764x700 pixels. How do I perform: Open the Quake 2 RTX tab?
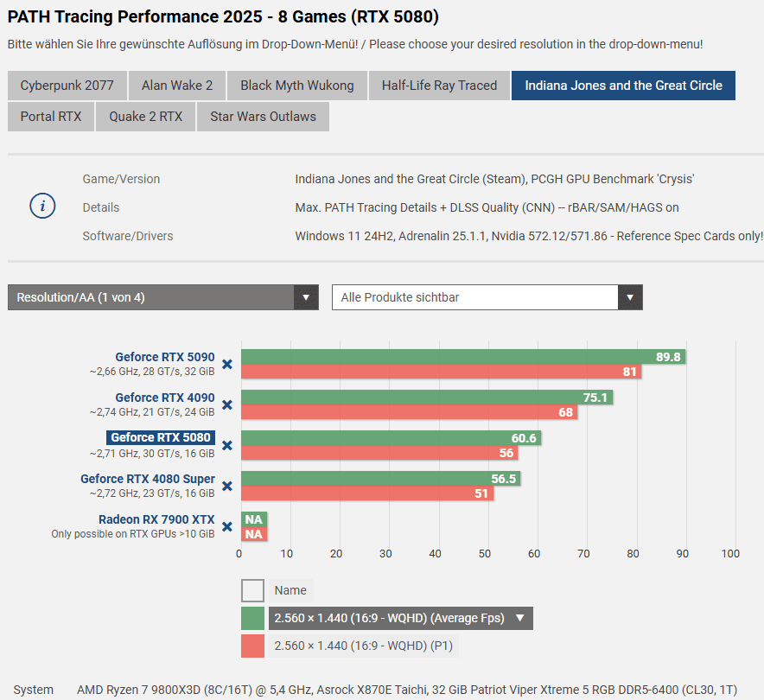[146, 117]
